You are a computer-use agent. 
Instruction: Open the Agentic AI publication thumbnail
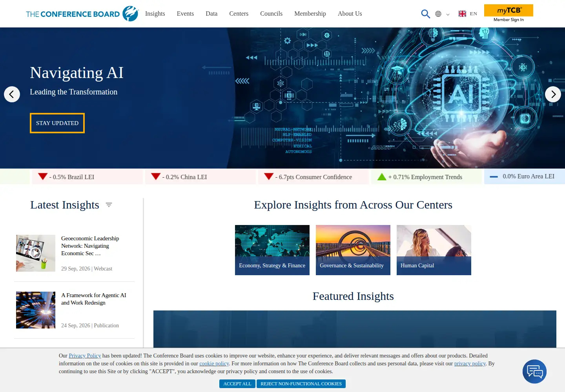coord(36,310)
